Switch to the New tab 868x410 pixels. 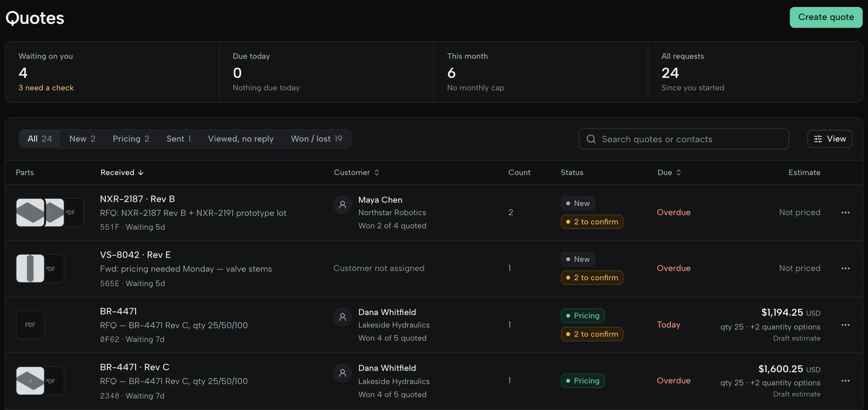pyautogui.click(x=82, y=139)
